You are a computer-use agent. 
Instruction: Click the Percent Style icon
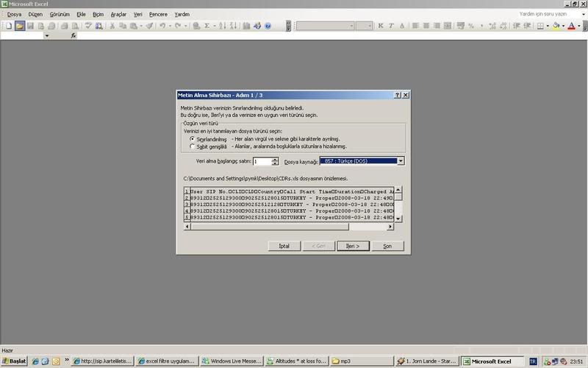click(471, 26)
